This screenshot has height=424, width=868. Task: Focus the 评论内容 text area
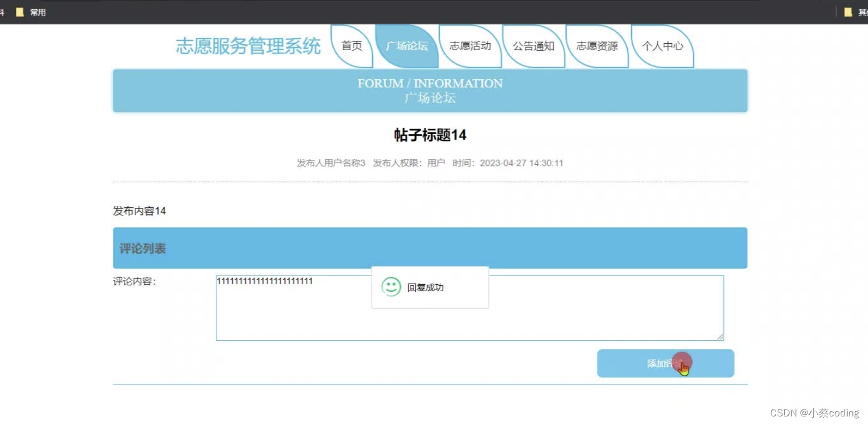pyautogui.click(x=469, y=308)
